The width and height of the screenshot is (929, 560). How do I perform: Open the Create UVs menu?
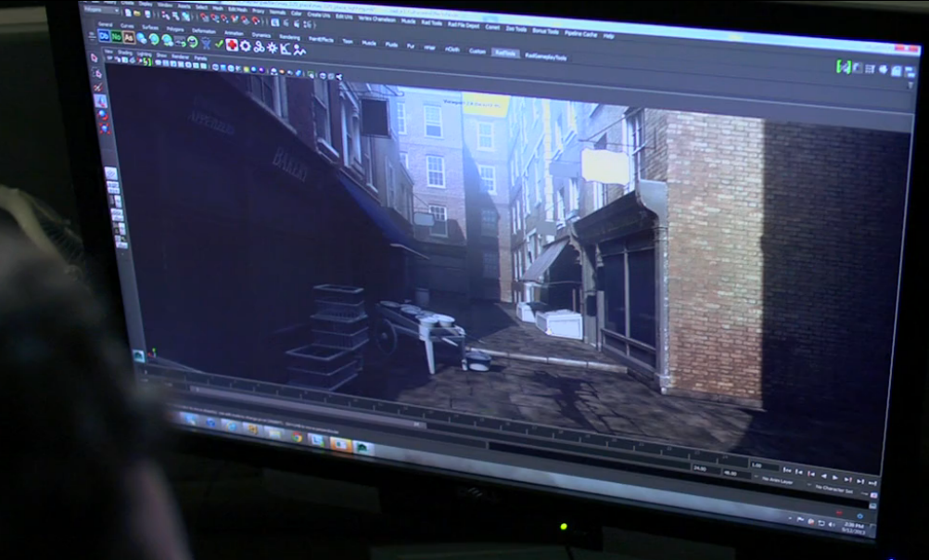click(x=319, y=15)
